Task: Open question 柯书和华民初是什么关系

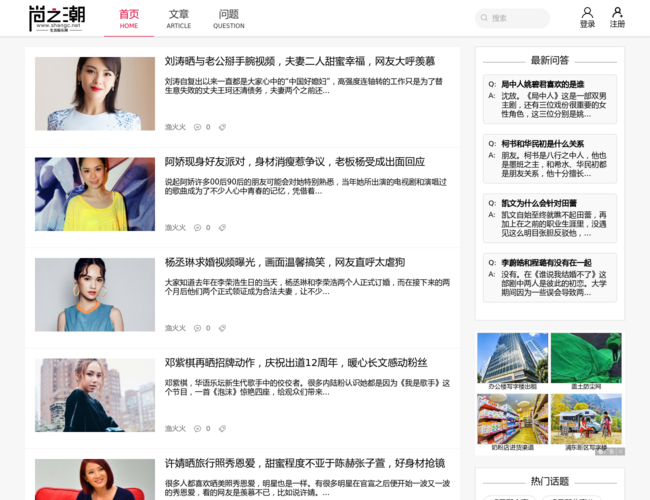Action: coord(543,144)
